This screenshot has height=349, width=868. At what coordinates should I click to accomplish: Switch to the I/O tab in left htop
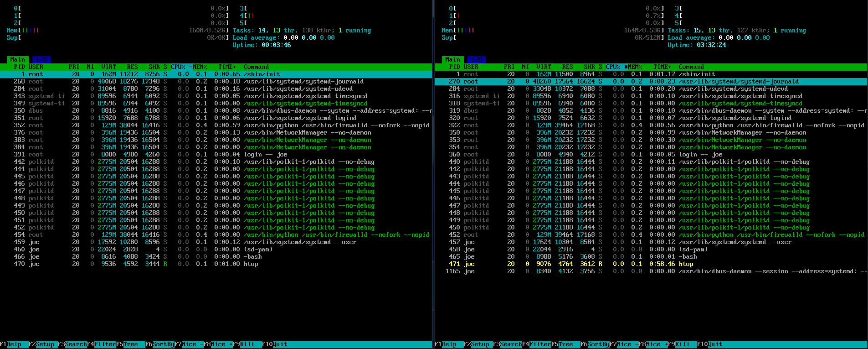pos(41,60)
